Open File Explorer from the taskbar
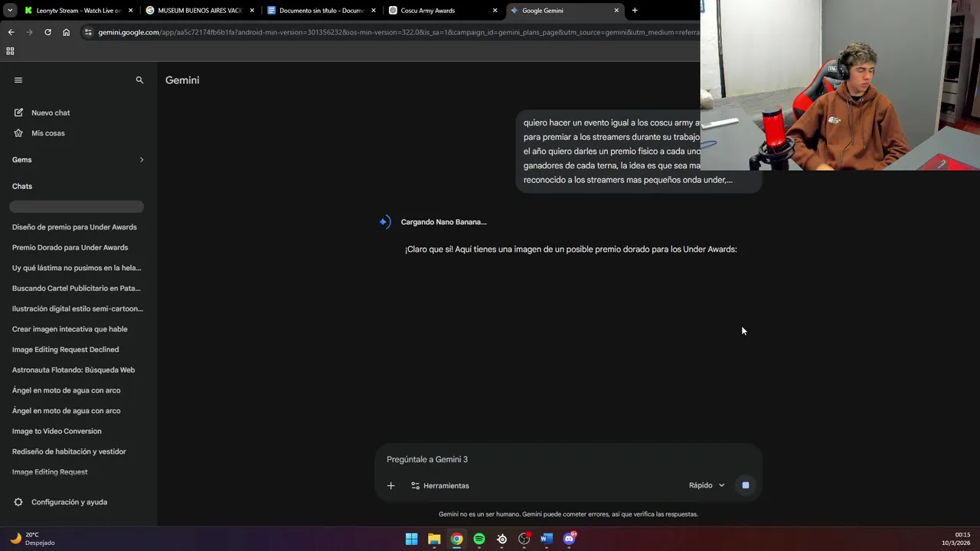The width and height of the screenshot is (980, 551). pyautogui.click(x=434, y=539)
